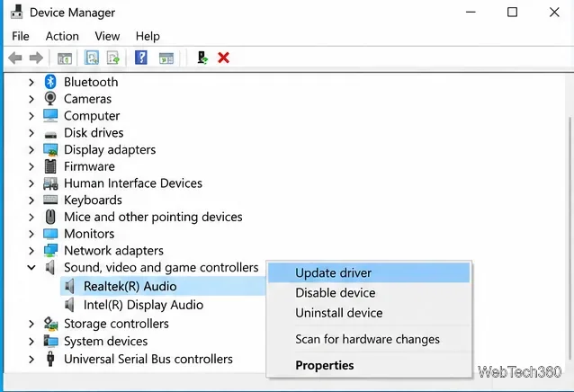Select Scan for hardware changes menu entry
This screenshot has height=392, width=574.
[369, 339]
